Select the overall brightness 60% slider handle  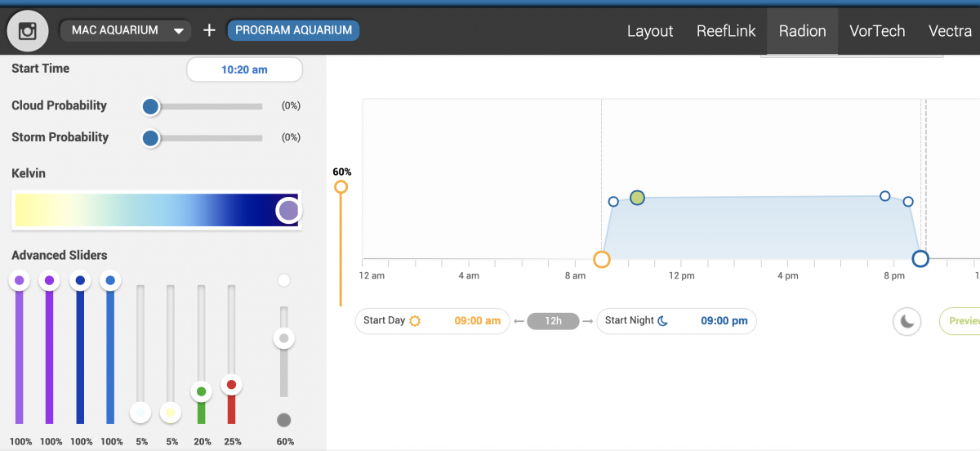[x=284, y=338]
